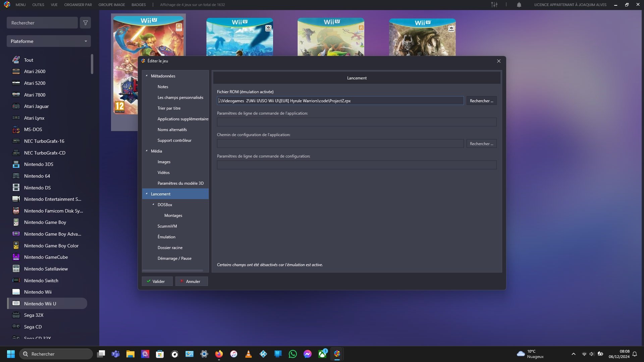Select Notes in the edit tree
Viewport: 644px width, 362px height.
click(163, 86)
